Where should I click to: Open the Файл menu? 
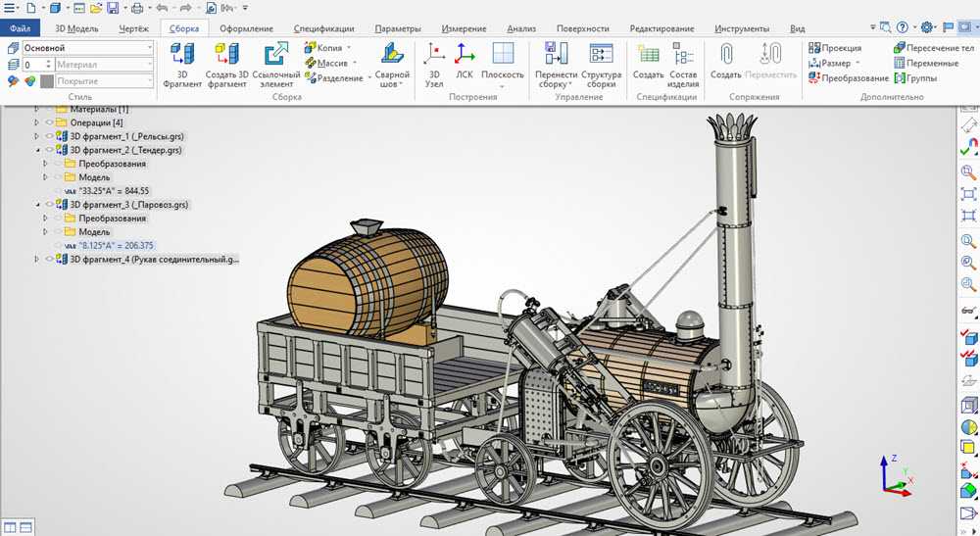(21, 28)
